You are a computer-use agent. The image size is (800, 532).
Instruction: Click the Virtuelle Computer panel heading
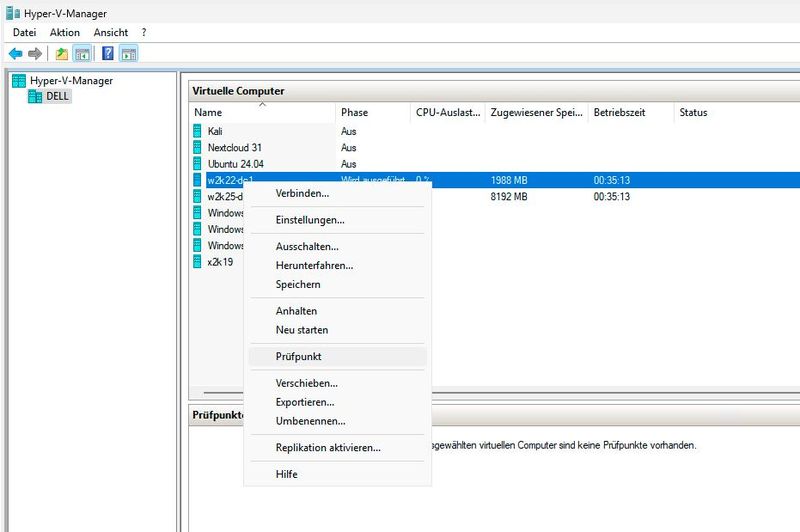tap(238, 91)
